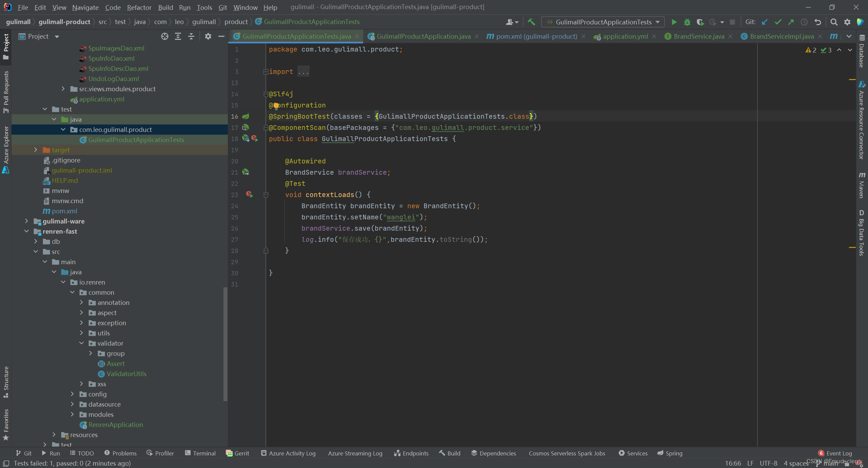Fold the import block in editor
Viewport: 868px width, 468px height.
point(266,72)
